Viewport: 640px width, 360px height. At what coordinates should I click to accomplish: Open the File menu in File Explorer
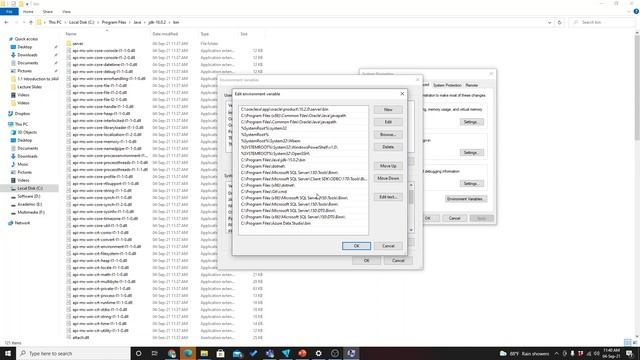coord(9,11)
